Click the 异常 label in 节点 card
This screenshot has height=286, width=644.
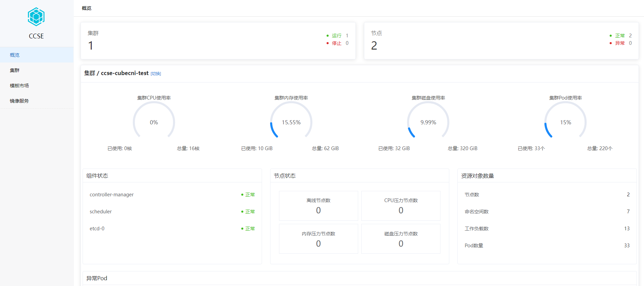tap(620, 43)
